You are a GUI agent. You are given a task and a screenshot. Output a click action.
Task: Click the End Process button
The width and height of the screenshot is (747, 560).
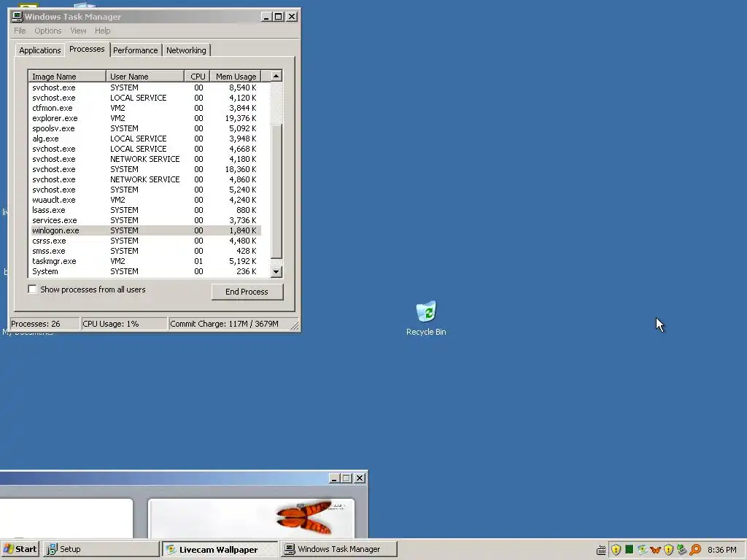click(x=247, y=292)
